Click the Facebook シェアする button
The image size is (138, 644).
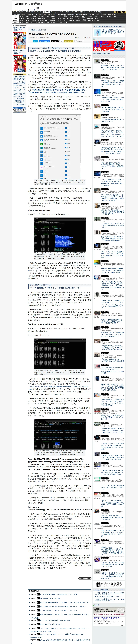(x=44, y=41)
